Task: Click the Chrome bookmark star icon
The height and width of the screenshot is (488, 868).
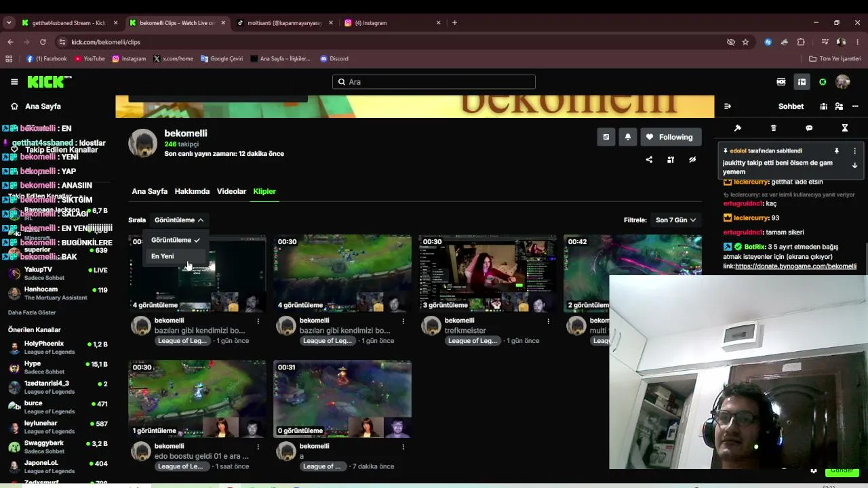Action: (x=745, y=42)
